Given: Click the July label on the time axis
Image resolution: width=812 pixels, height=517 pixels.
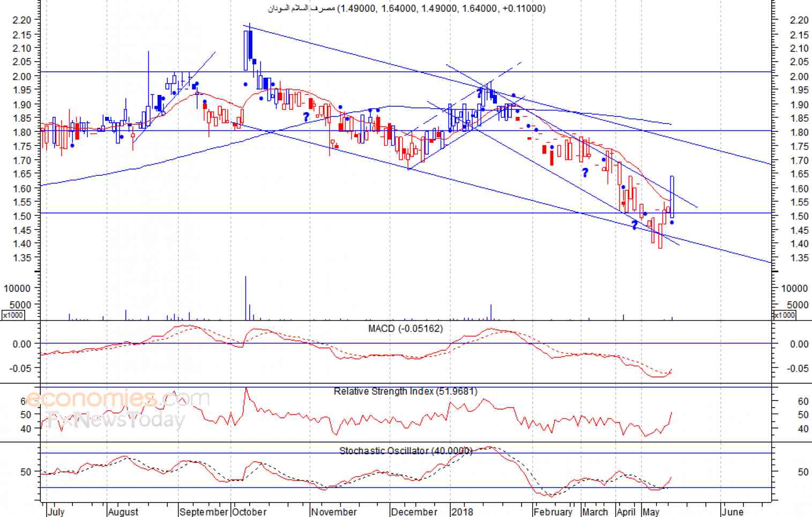Looking at the screenshot, I should pos(56,512).
